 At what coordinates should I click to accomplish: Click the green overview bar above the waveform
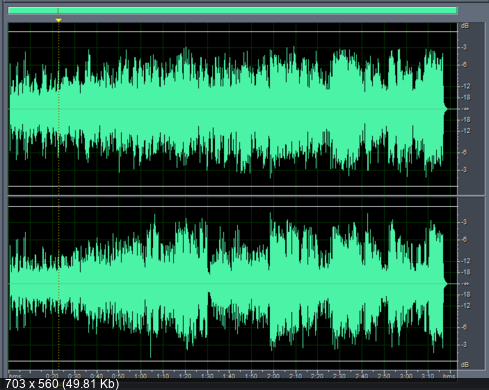(x=232, y=11)
